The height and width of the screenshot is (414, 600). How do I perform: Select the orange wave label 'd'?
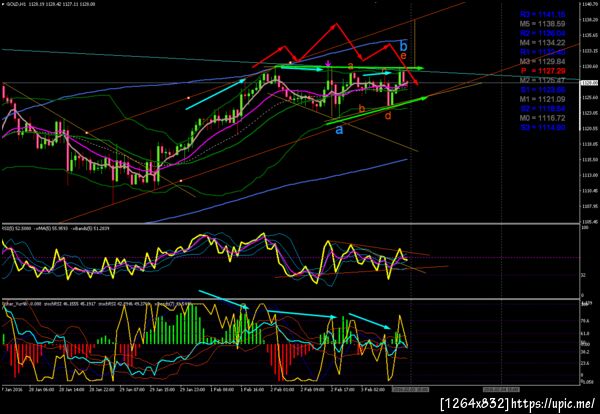(x=388, y=115)
